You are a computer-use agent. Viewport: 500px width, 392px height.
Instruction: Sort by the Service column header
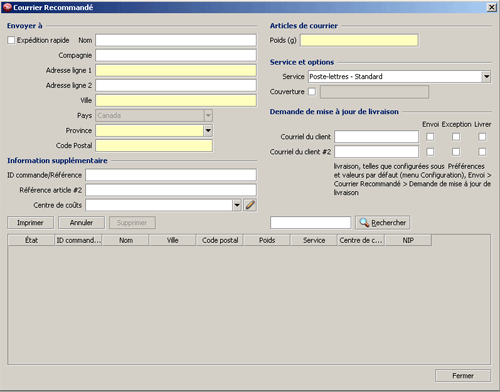tap(314, 240)
